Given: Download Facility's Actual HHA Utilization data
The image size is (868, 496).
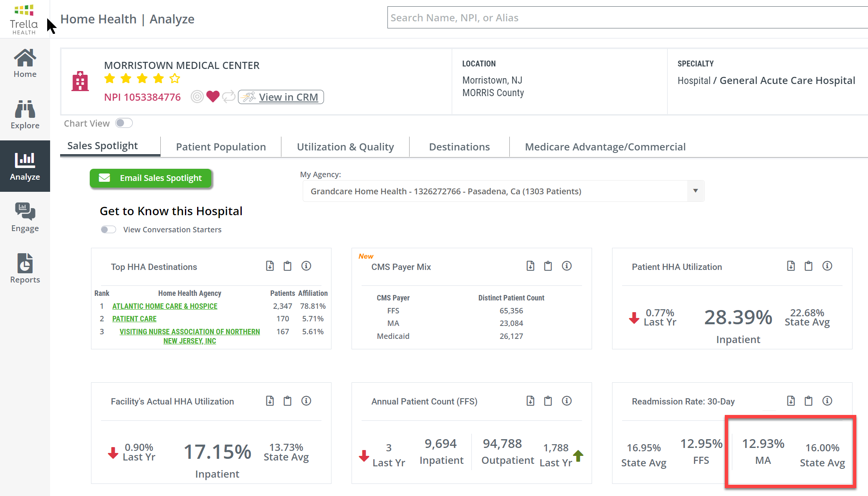Looking at the screenshot, I should (270, 401).
